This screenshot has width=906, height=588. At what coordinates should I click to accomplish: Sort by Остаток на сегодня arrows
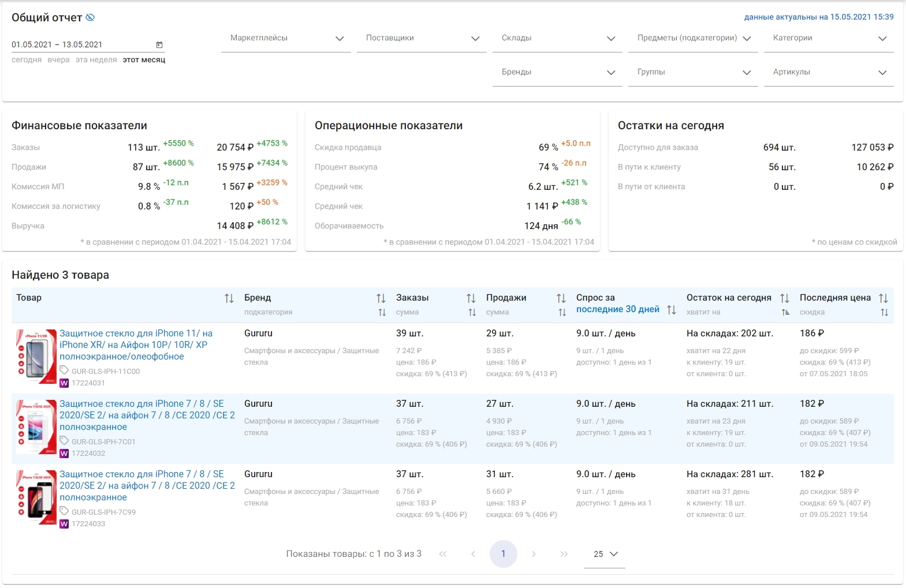click(x=785, y=298)
